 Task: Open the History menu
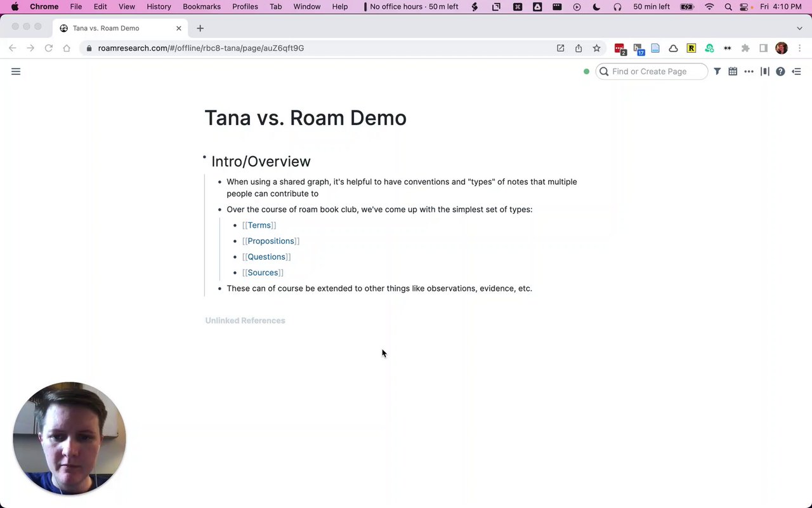click(159, 6)
